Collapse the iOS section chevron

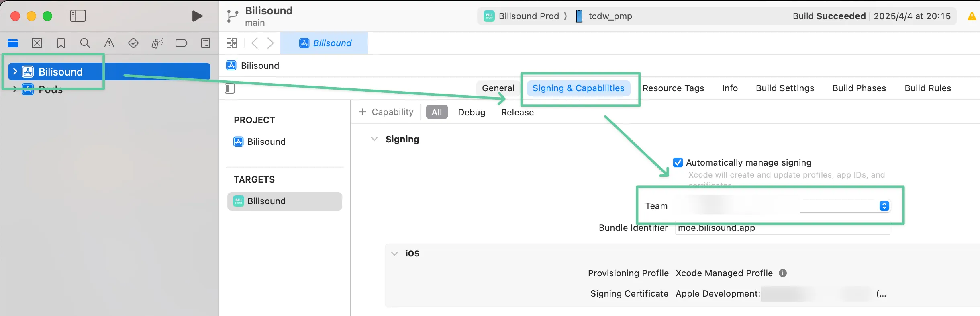(394, 254)
